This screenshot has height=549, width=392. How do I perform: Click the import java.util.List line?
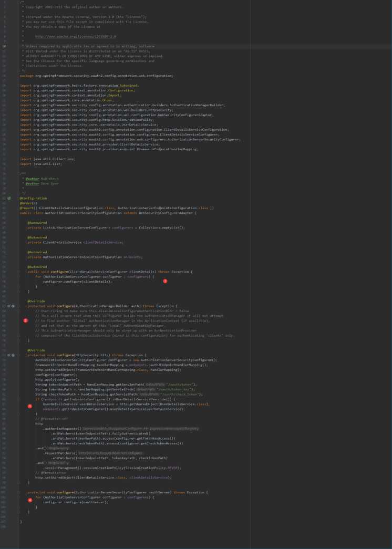point(41,164)
